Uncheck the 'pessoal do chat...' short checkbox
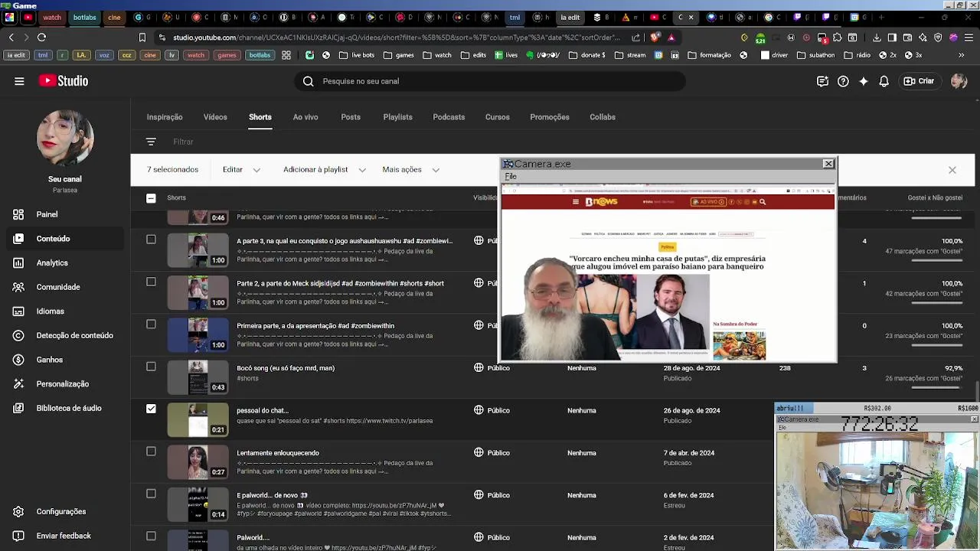The image size is (980, 551). 151,409
